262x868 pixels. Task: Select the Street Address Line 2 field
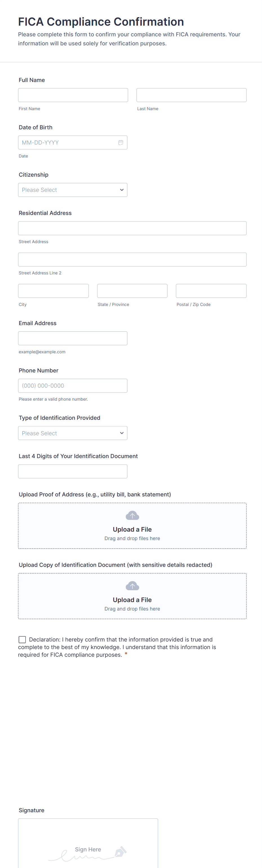coord(132,259)
